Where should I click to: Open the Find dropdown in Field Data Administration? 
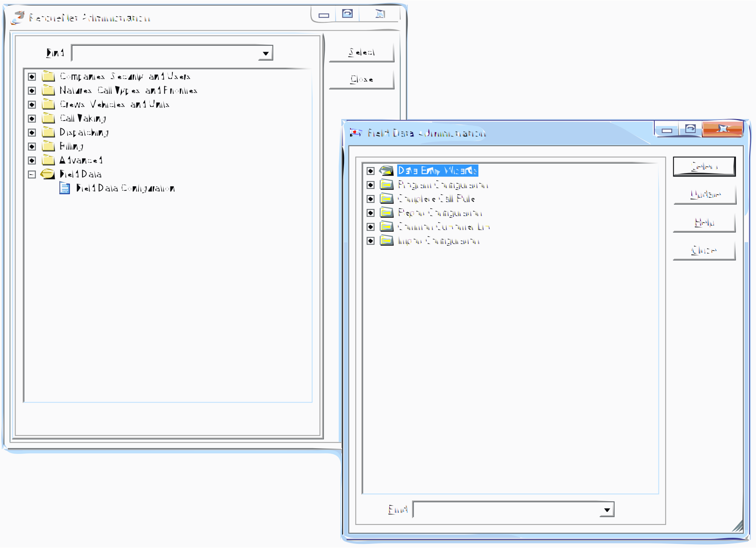(607, 510)
